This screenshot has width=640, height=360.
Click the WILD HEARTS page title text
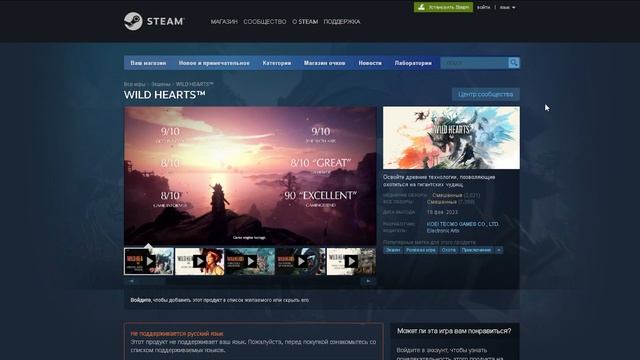click(x=165, y=95)
